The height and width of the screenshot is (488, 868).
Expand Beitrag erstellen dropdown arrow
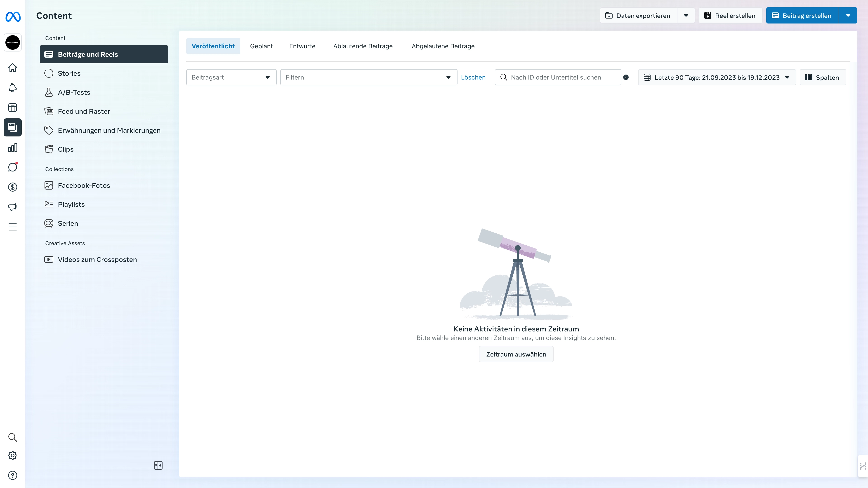tap(848, 16)
